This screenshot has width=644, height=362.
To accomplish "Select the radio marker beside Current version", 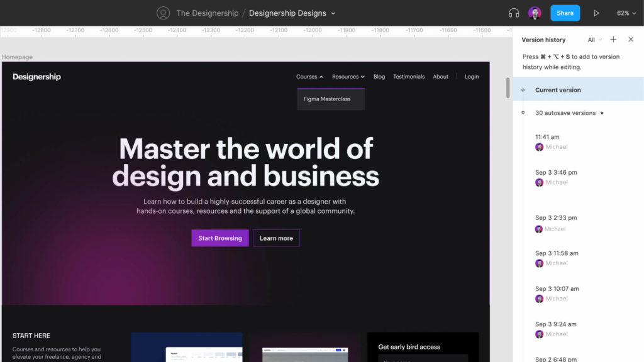I will click(x=523, y=89).
